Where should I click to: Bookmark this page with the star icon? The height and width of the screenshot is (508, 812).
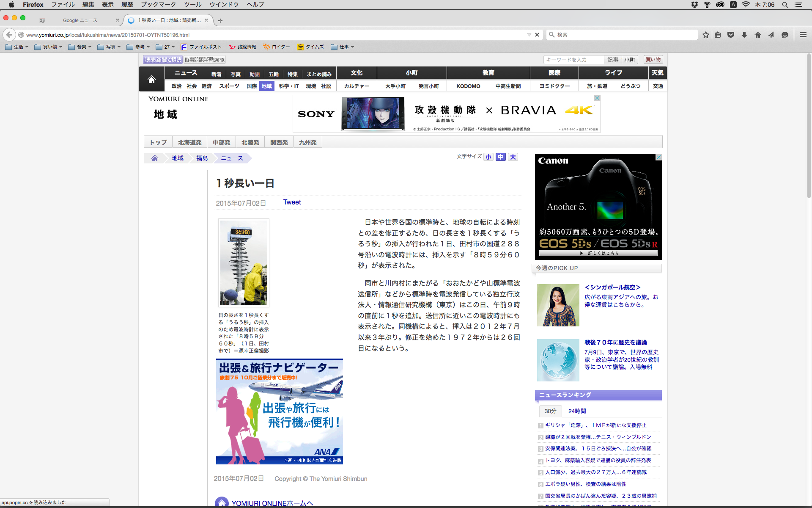(x=705, y=35)
